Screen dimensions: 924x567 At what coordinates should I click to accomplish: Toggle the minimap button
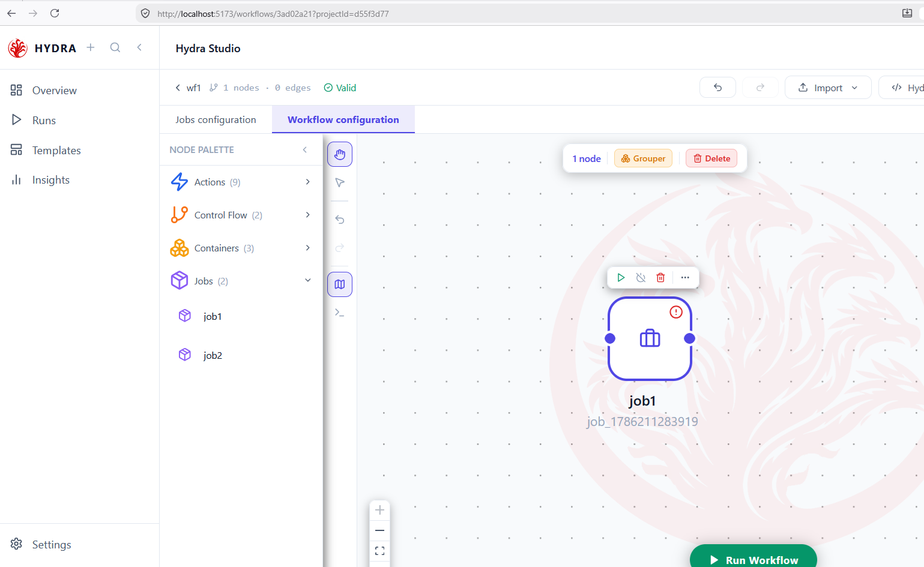pyautogui.click(x=340, y=284)
